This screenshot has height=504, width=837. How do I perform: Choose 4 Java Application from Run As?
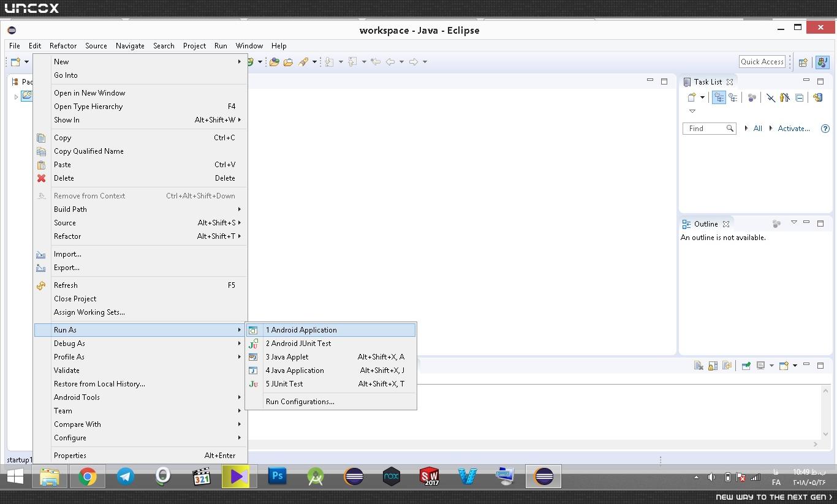coord(331,370)
